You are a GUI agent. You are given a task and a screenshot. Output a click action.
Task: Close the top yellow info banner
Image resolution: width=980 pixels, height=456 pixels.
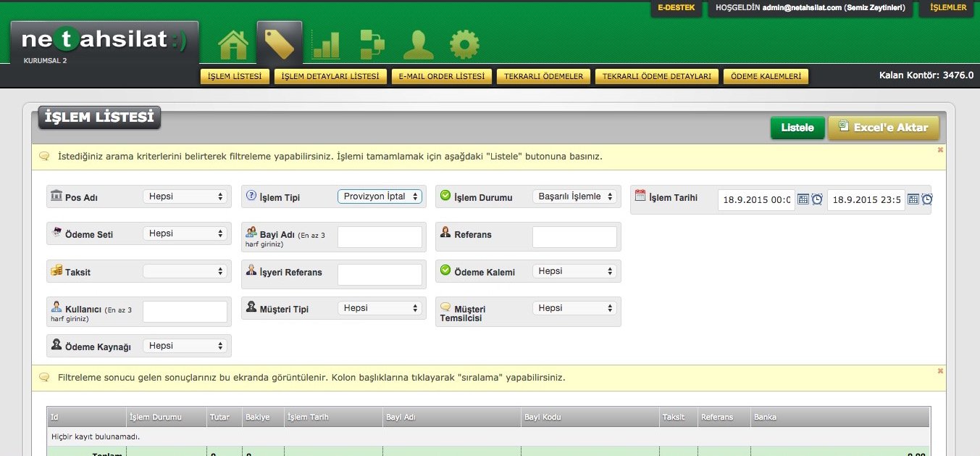pos(940,150)
